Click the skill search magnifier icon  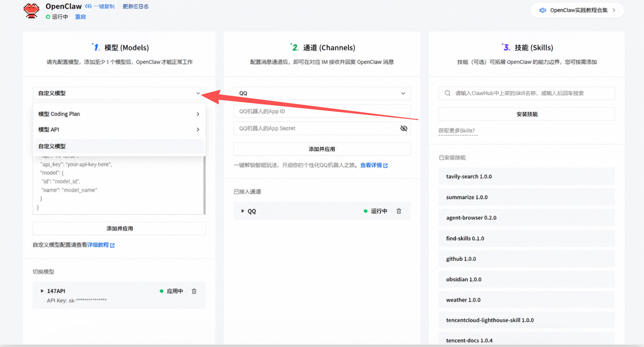click(x=447, y=93)
